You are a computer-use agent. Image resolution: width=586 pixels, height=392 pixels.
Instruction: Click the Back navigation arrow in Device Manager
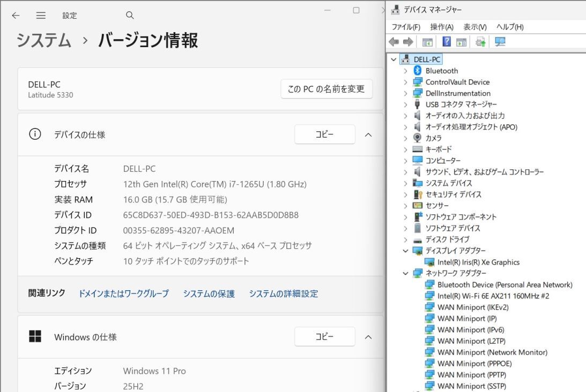394,42
